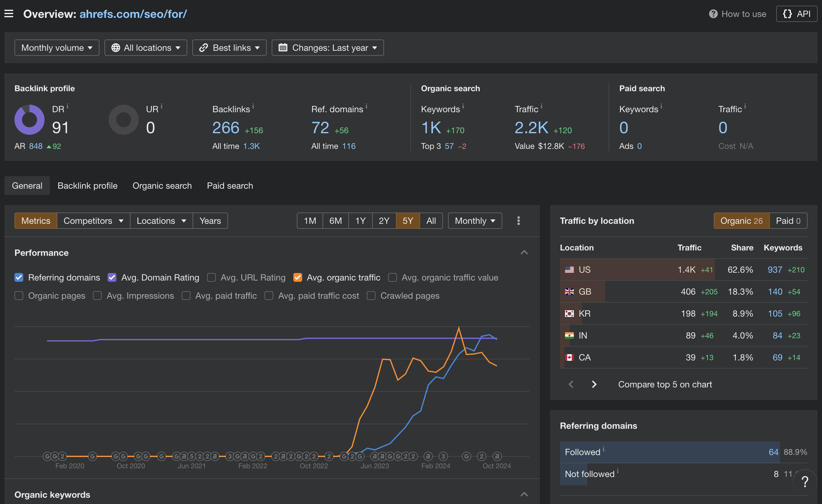Uncheck Avg. organic traffic metric
Viewport: 822px width, 504px height.
click(x=297, y=277)
